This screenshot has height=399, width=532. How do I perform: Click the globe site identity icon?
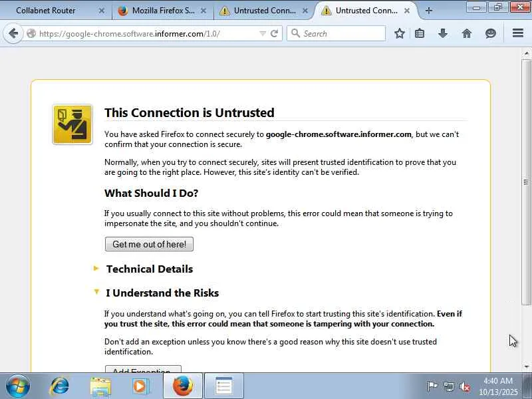click(x=31, y=33)
